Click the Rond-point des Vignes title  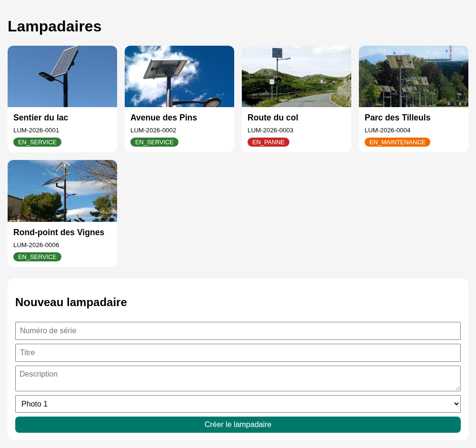[x=59, y=232]
